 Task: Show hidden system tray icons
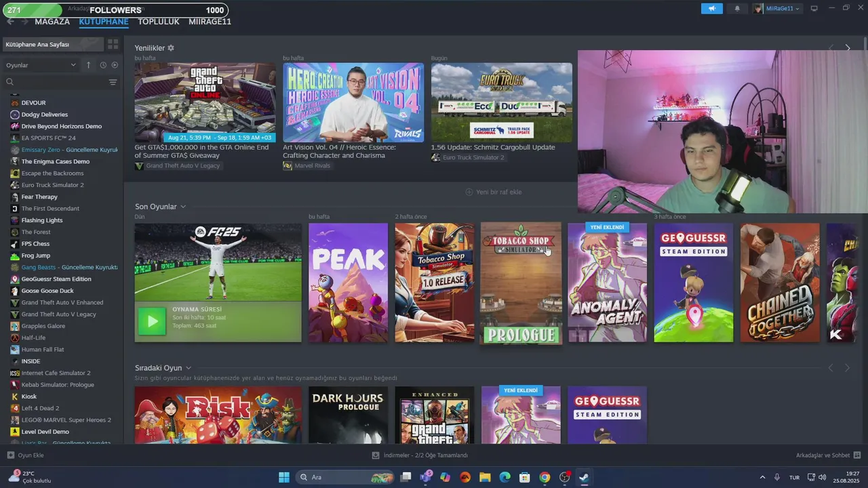pyautogui.click(x=762, y=477)
